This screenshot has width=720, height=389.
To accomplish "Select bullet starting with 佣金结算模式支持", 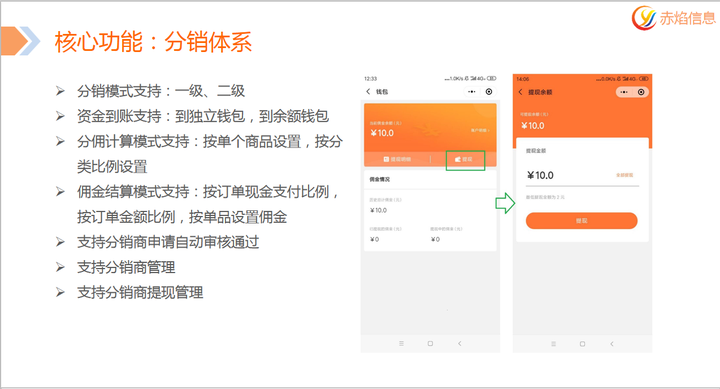I will [208, 204].
